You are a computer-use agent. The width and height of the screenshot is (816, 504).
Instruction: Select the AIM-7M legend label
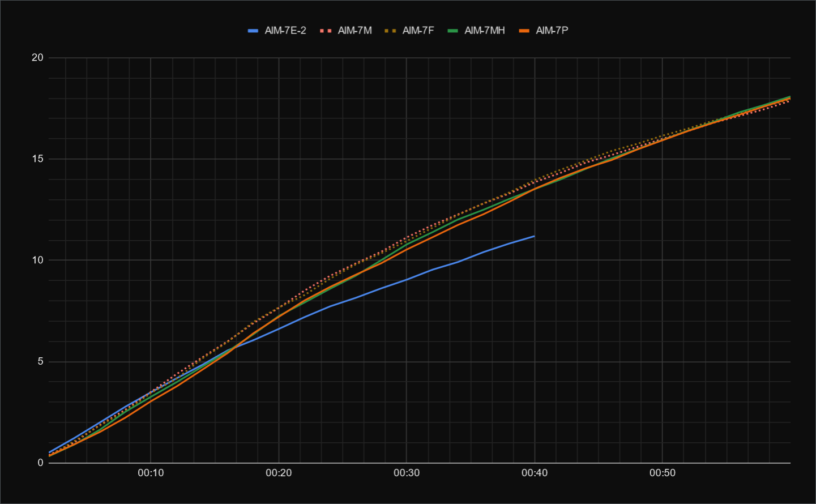coord(354,31)
